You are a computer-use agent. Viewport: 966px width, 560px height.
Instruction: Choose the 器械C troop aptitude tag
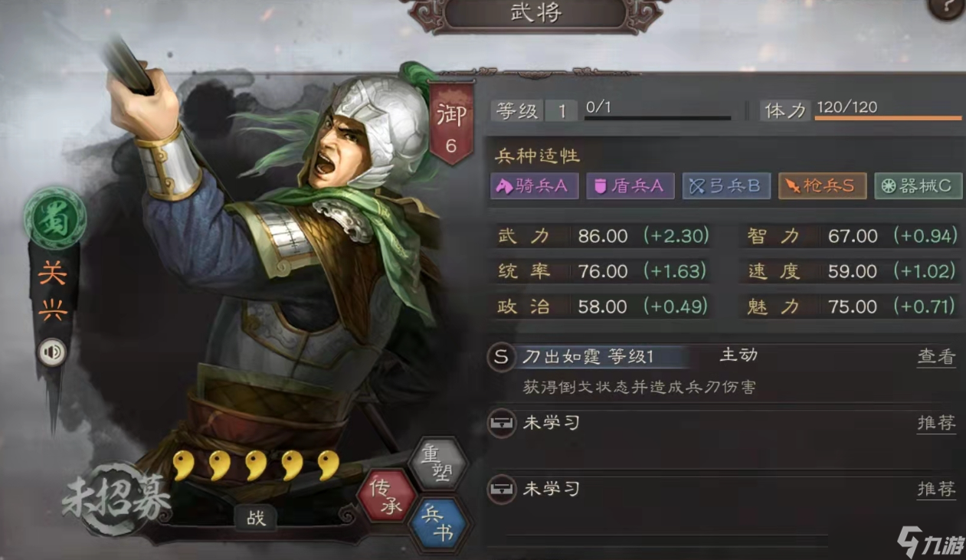[919, 186]
